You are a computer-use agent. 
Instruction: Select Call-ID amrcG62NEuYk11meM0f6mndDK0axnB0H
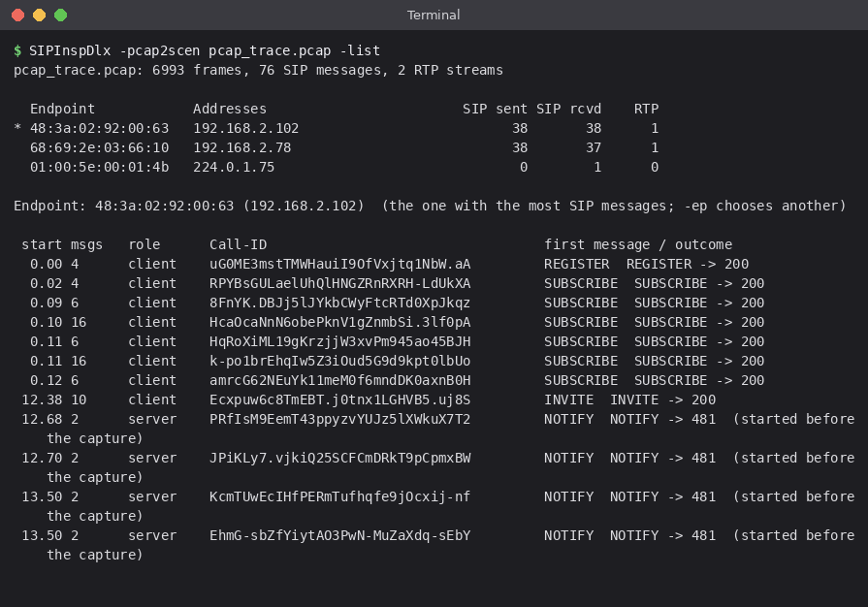pos(339,380)
